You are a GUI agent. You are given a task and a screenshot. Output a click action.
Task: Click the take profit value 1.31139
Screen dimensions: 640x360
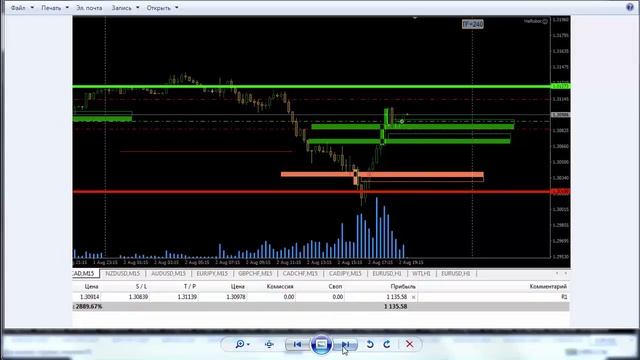(187, 297)
